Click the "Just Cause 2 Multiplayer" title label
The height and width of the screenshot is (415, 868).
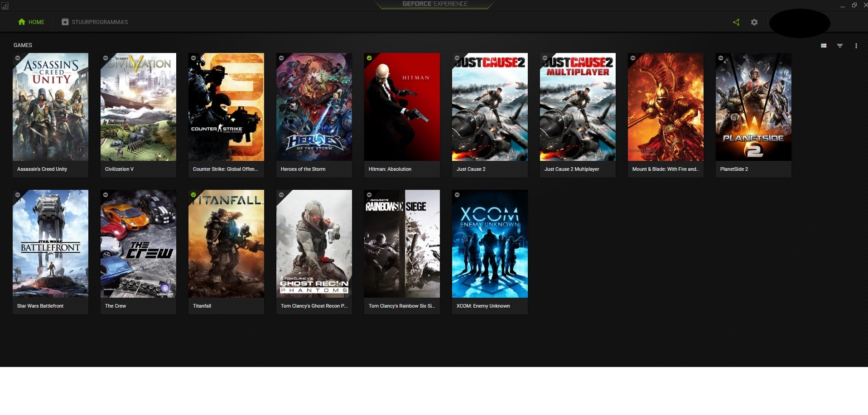[572, 169]
